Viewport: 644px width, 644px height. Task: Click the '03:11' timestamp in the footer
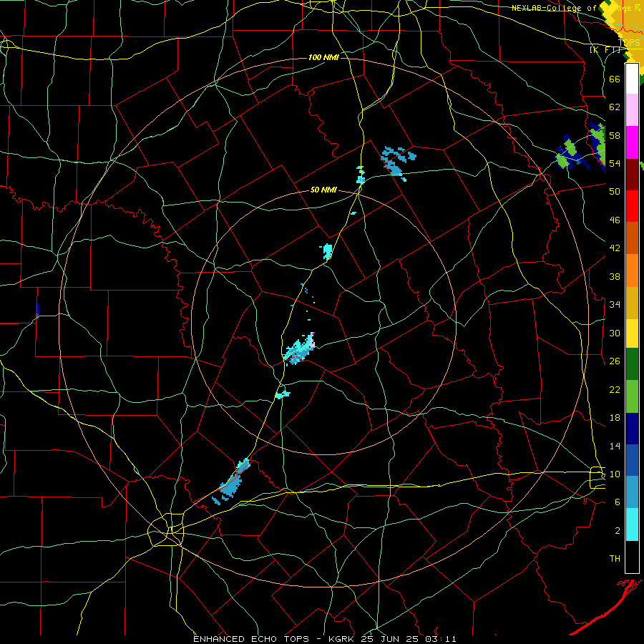[x=440, y=639]
